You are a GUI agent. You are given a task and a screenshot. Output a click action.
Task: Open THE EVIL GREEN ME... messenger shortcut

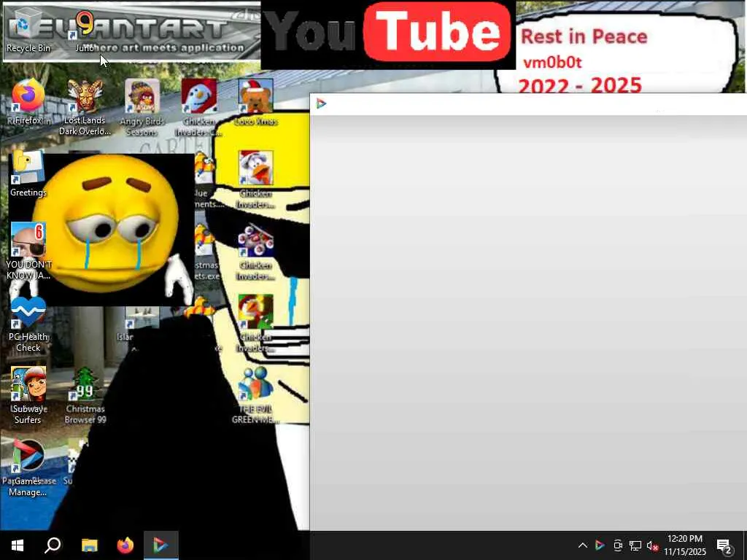point(256,395)
